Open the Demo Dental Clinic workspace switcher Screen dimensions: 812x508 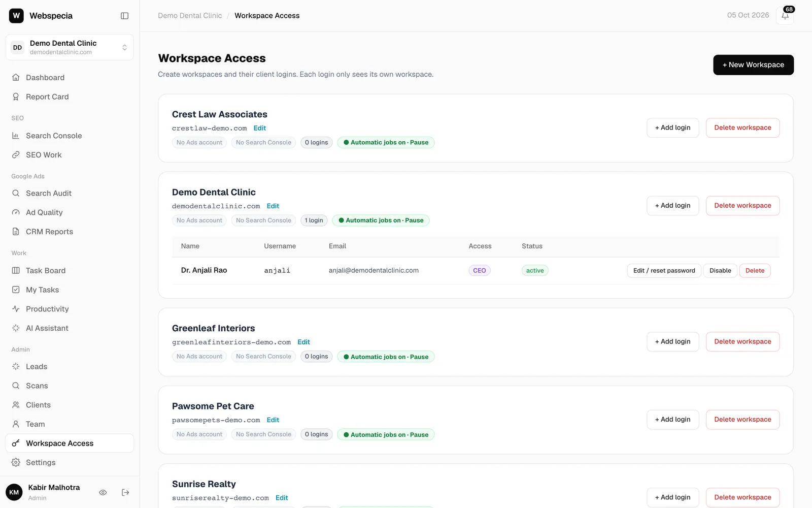[x=70, y=47]
